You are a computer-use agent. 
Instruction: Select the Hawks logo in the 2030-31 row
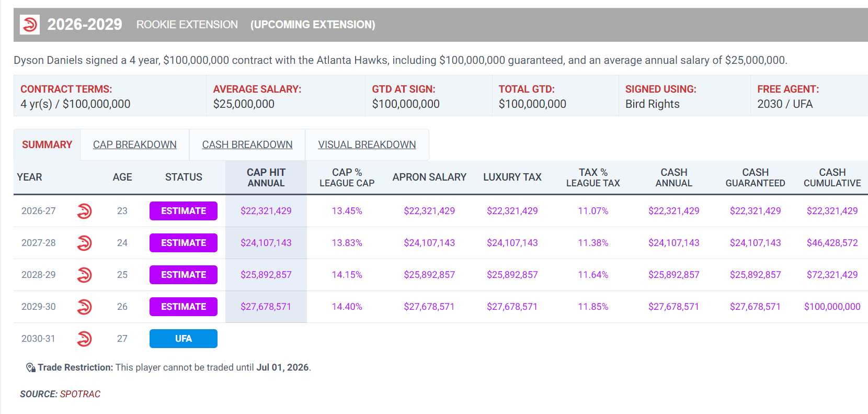84,339
